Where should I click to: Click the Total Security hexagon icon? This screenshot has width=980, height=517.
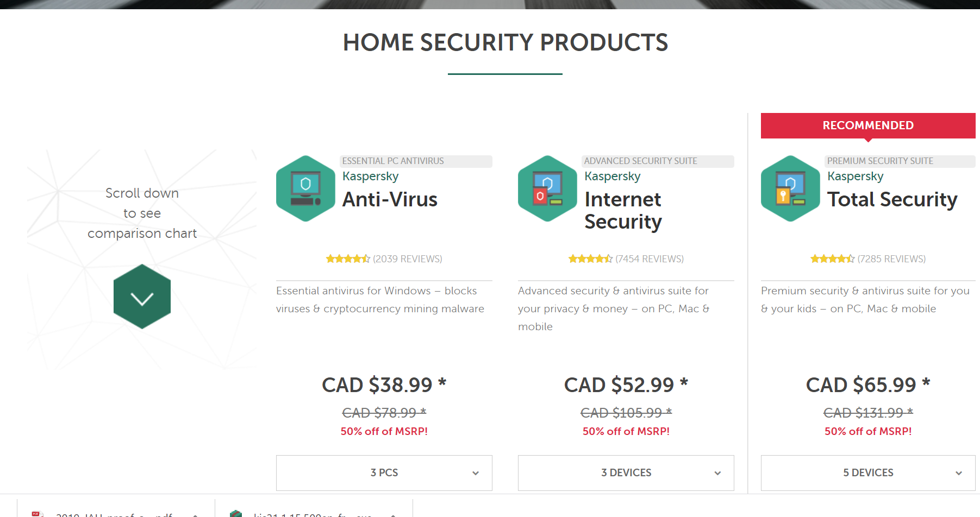click(x=790, y=188)
